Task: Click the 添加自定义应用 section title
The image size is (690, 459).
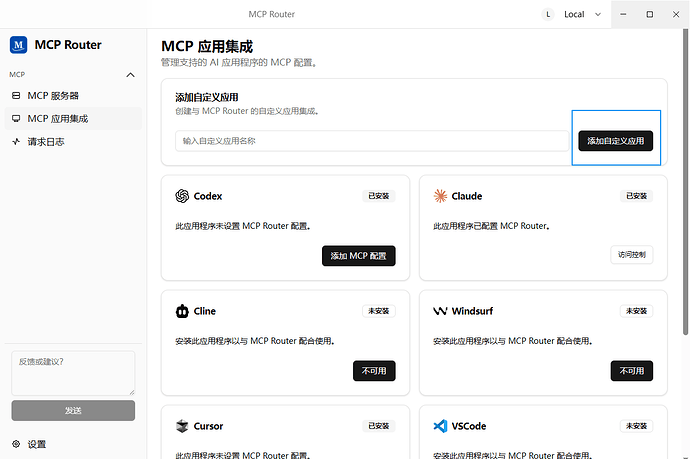Action: pos(206,97)
